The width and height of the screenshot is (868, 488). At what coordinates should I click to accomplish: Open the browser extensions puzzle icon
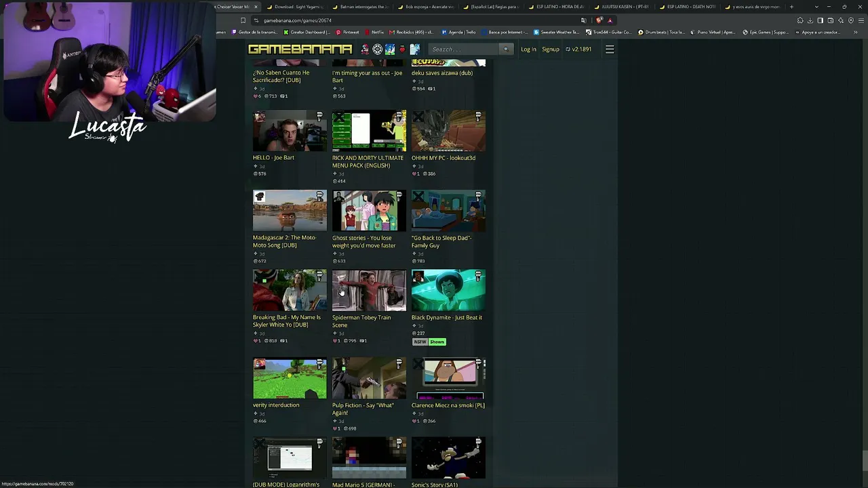coord(800,20)
